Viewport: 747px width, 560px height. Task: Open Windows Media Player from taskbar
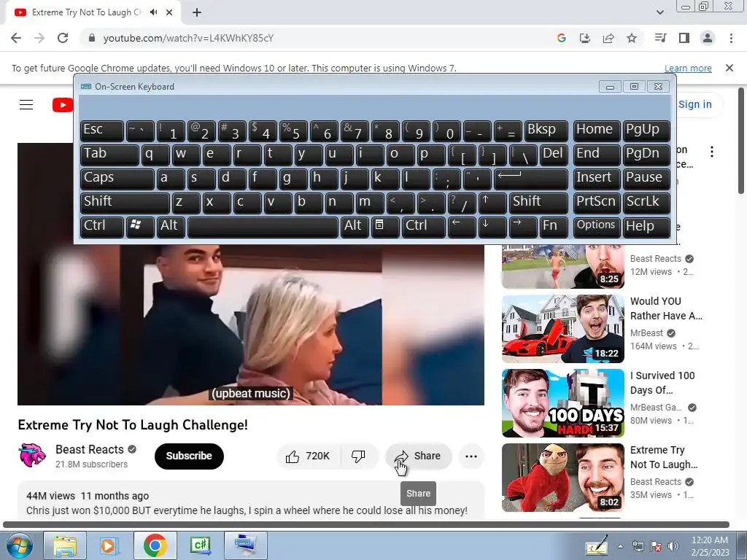click(x=109, y=545)
